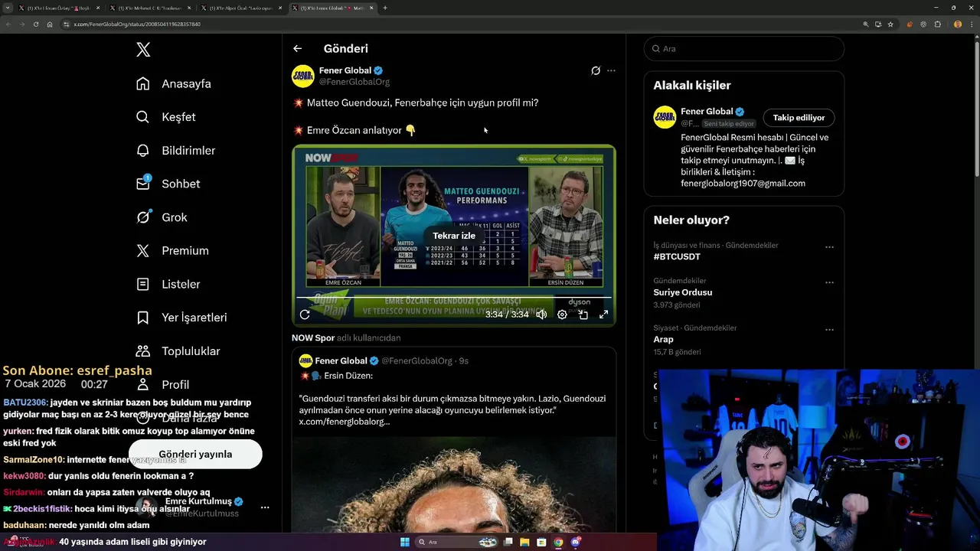The width and height of the screenshot is (980, 551).
Task: Open Emre Kurtulmuş account menu dots
Action: (265, 507)
